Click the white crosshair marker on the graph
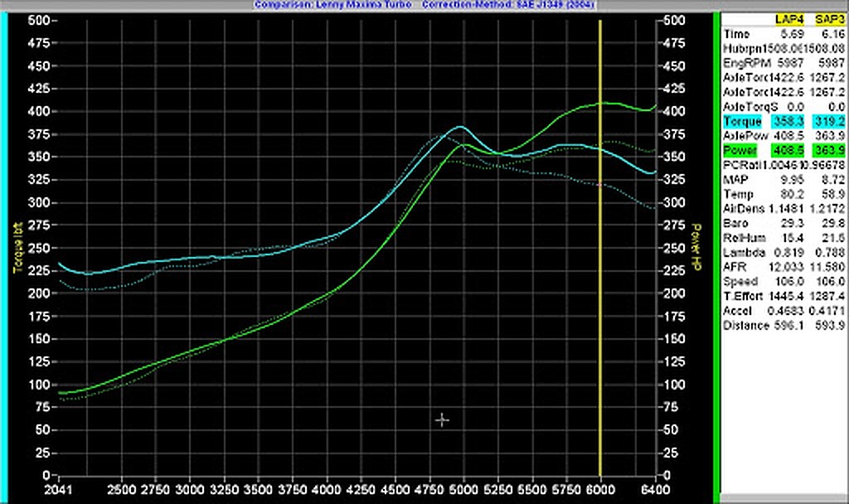Image resolution: width=849 pixels, height=504 pixels. click(442, 420)
